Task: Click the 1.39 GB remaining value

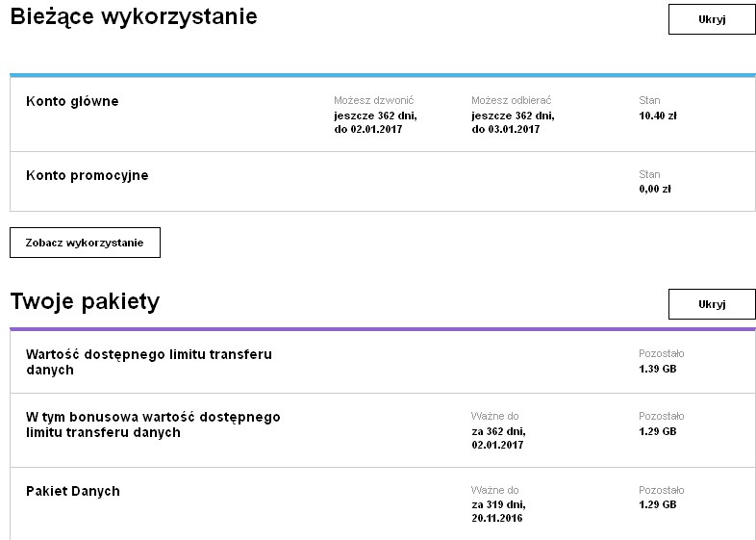Action: [x=658, y=369]
